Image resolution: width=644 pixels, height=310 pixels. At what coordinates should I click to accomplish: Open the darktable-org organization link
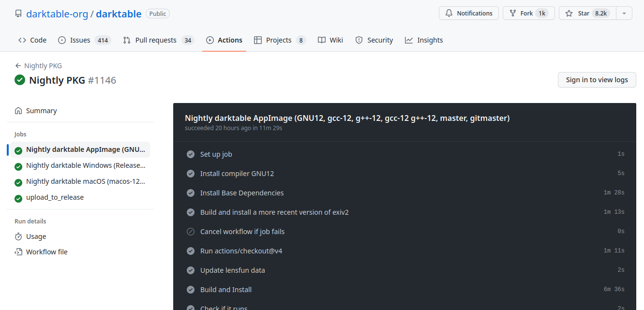[x=57, y=14]
